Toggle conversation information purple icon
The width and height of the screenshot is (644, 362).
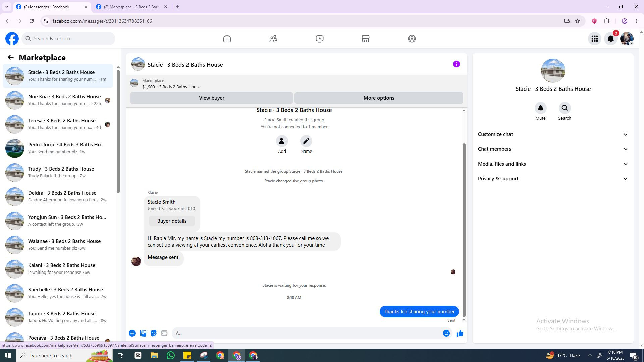click(x=457, y=64)
